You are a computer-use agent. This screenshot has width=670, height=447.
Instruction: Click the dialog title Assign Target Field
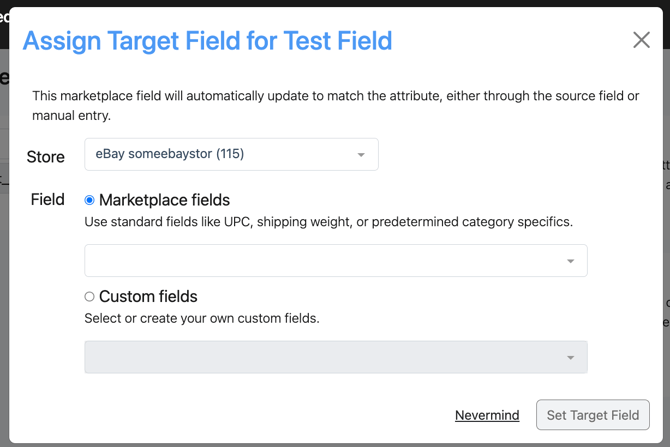click(208, 41)
